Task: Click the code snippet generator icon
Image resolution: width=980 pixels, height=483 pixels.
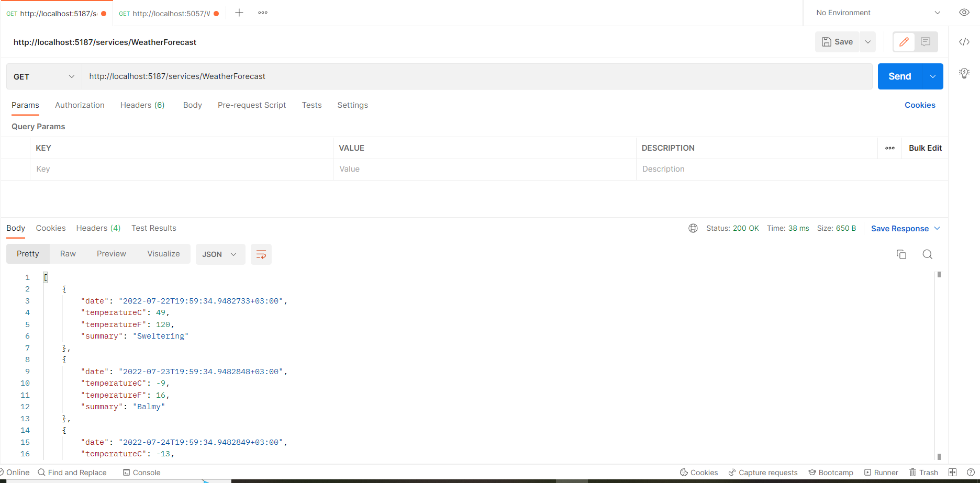Action: tap(965, 42)
